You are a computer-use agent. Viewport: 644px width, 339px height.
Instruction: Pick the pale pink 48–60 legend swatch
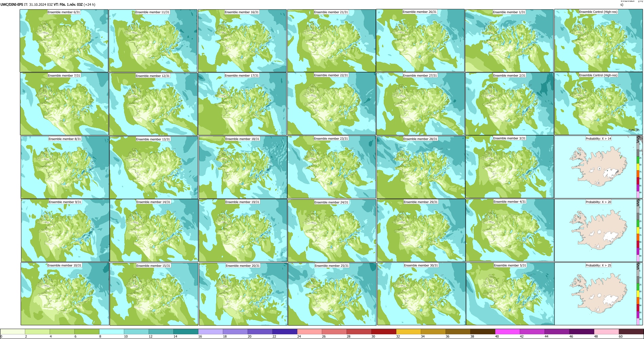[606, 332]
